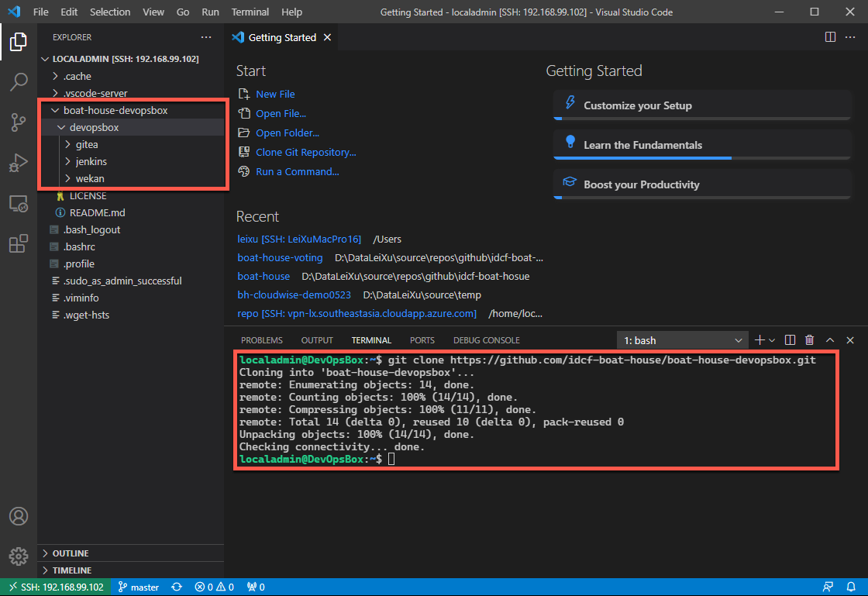Open the Run menu
The width and height of the screenshot is (868, 596).
[x=210, y=12]
